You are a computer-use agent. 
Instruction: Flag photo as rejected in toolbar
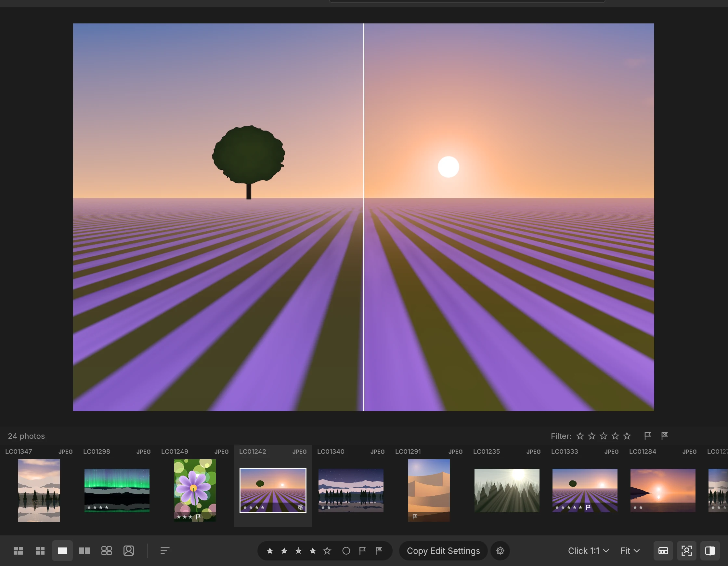pos(379,551)
